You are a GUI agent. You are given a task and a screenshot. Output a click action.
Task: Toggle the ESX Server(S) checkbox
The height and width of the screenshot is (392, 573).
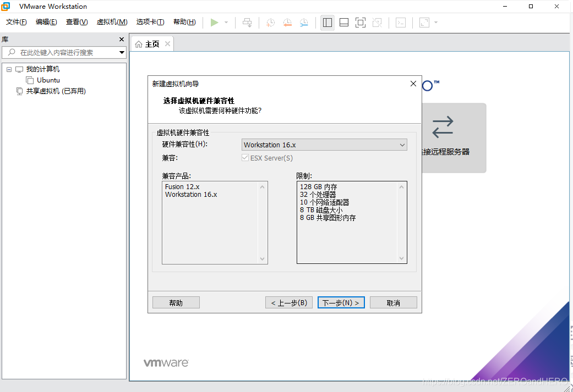click(245, 158)
